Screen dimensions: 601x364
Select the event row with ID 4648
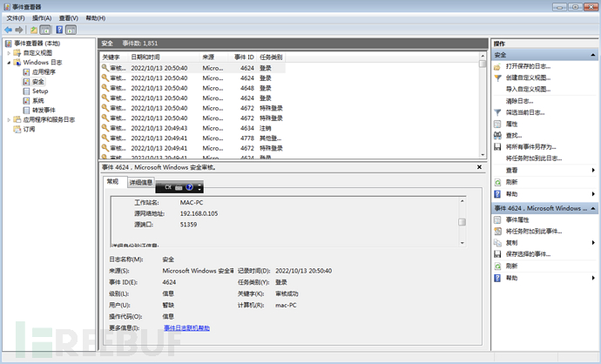click(192, 88)
